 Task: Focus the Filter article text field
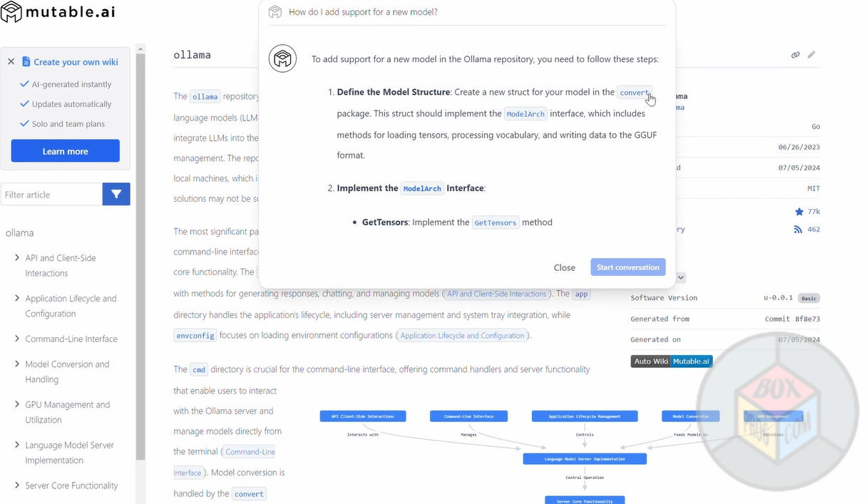point(51,195)
